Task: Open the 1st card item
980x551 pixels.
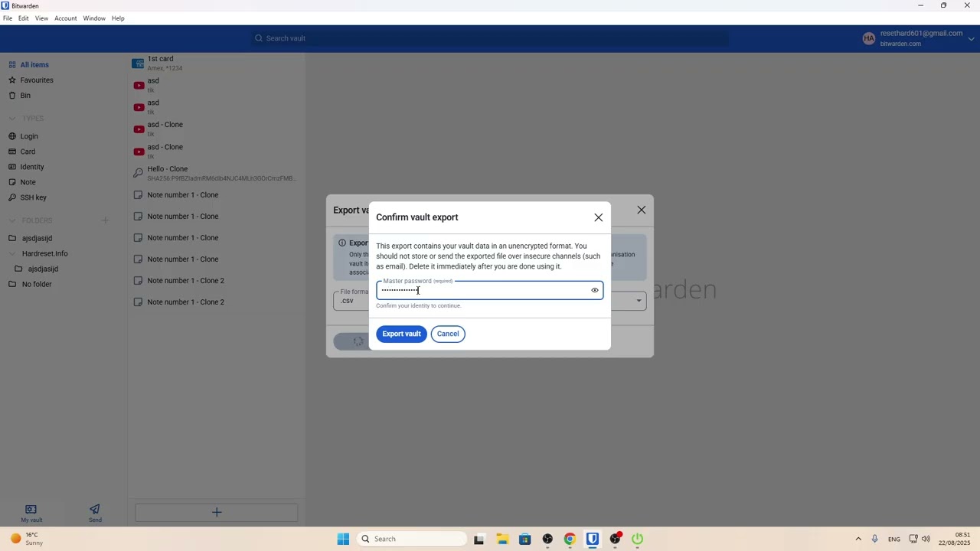Action: point(217,64)
